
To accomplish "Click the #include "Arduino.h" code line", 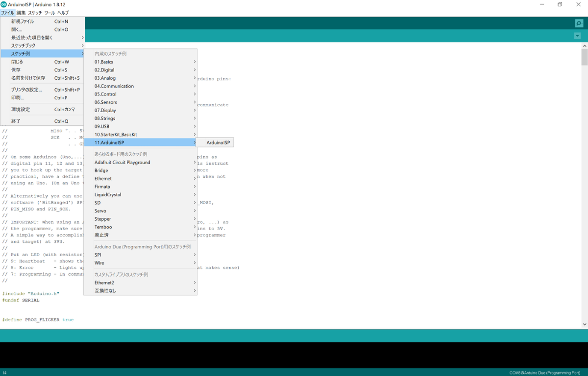I will [30, 294].
